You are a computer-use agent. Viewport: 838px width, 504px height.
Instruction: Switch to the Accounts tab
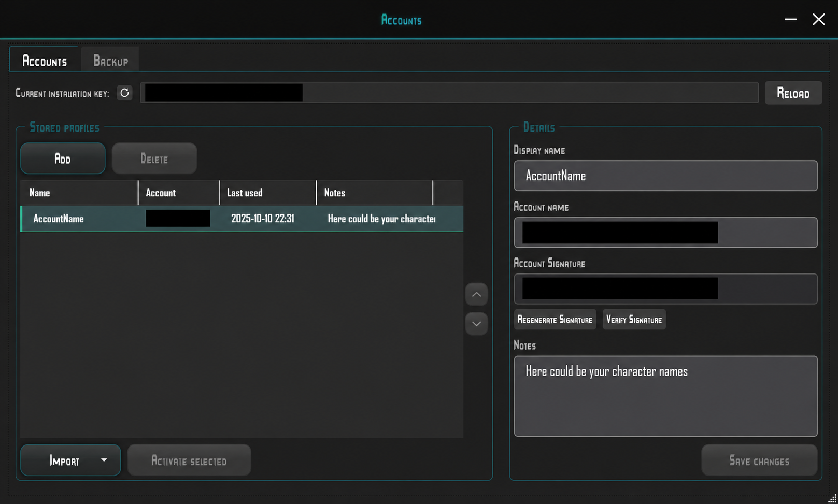coord(45,61)
